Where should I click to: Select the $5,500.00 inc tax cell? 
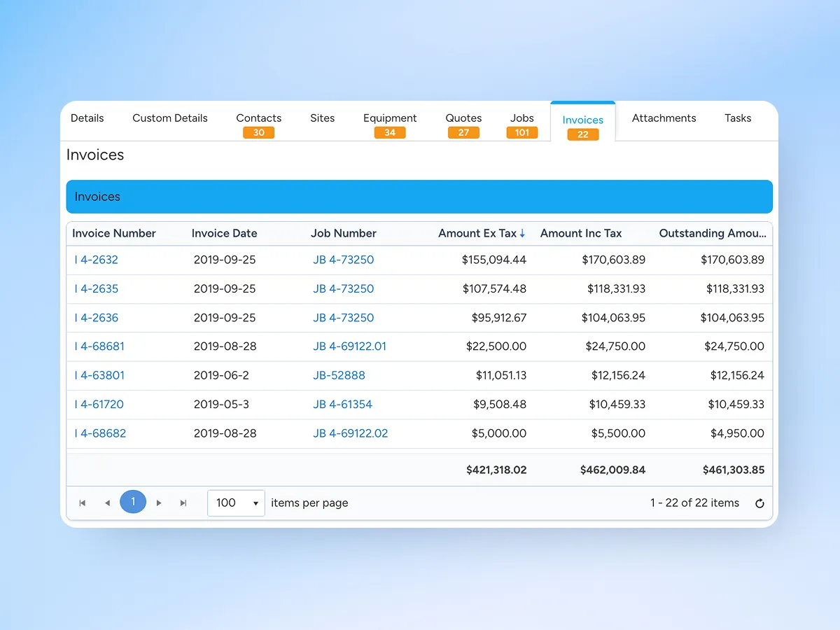618,433
